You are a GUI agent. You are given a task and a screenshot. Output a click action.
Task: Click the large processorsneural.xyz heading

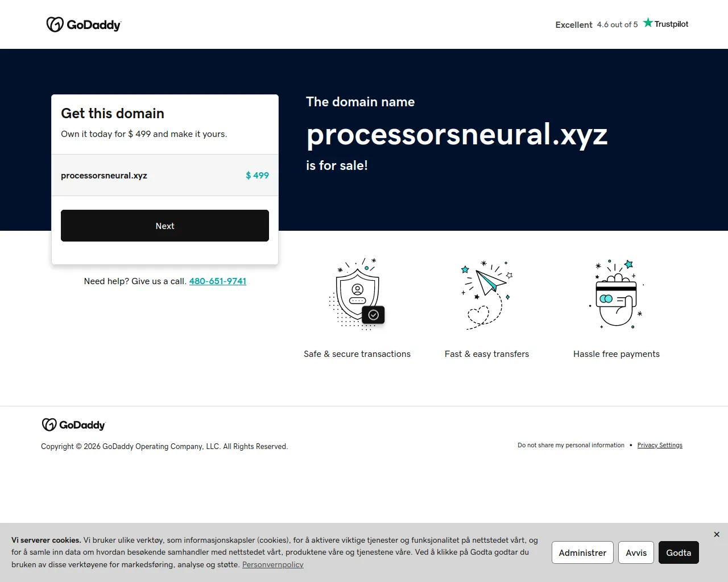pos(457,135)
